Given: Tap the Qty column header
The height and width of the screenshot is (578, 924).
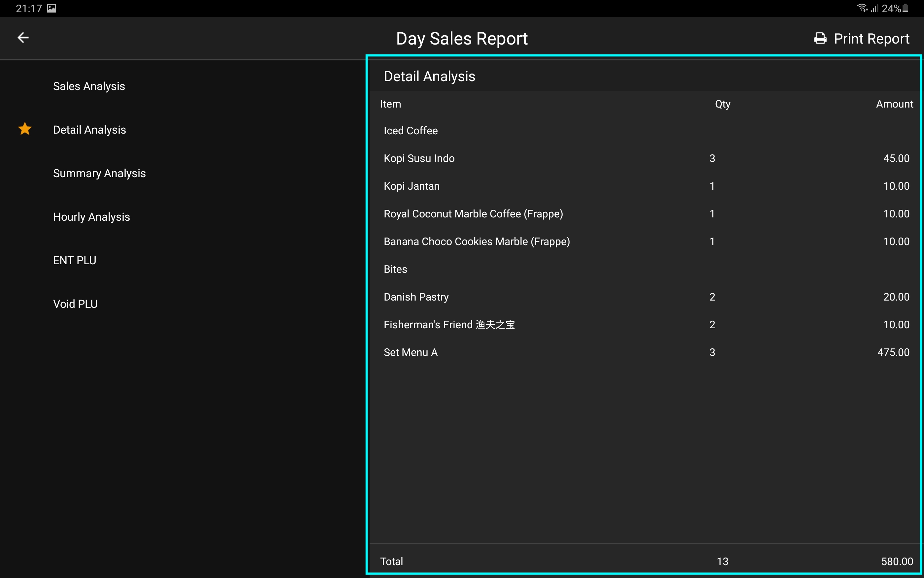Looking at the screenshot, I should coord(722,104).
